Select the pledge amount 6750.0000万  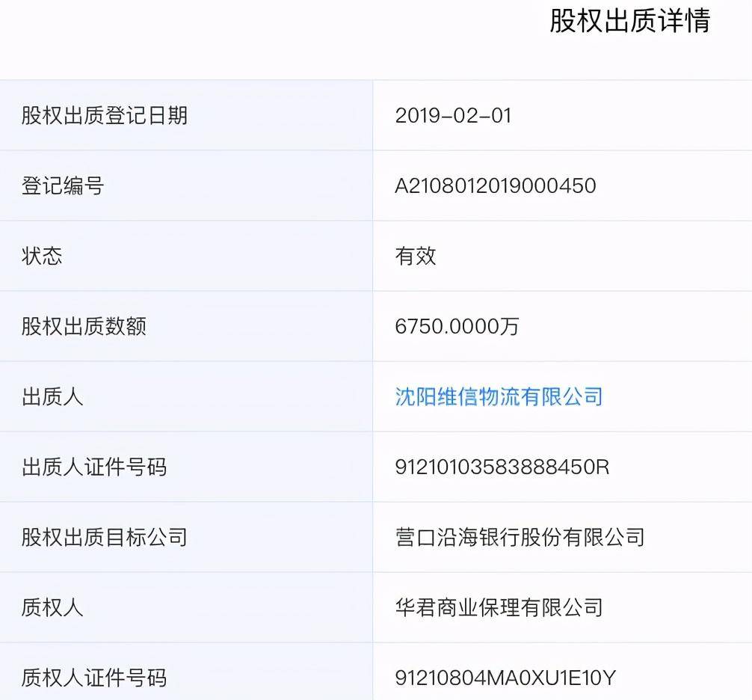[x=458, y=327]
